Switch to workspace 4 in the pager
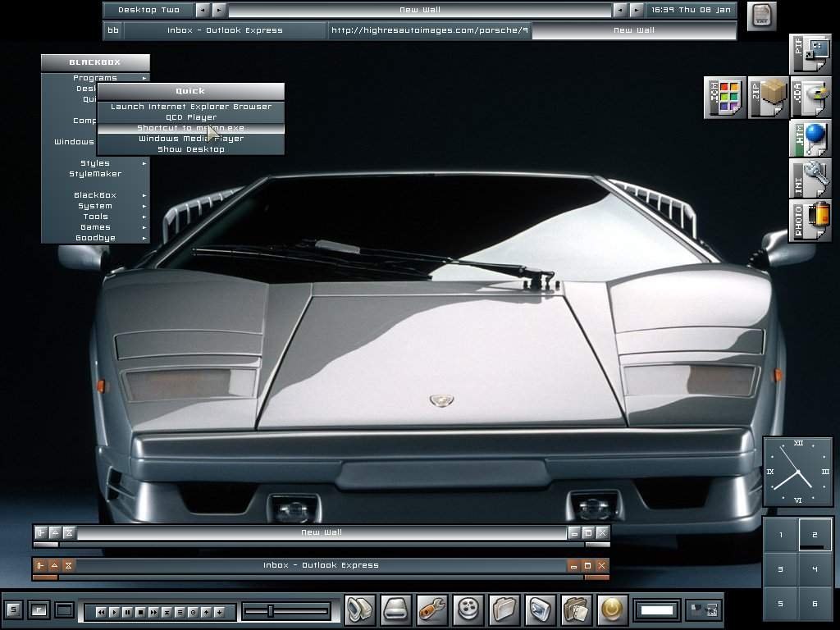This screenshot has width=840, height=630. (x=815, y=568)
